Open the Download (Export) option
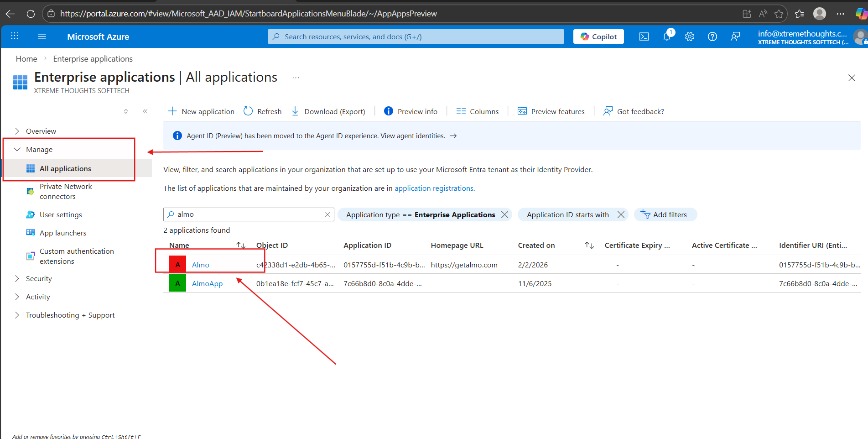 296,111
